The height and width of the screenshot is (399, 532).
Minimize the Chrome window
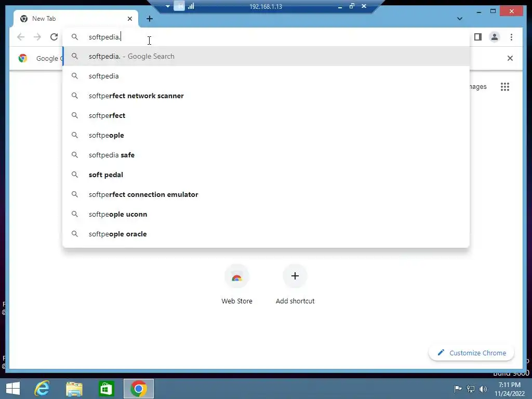478,11
